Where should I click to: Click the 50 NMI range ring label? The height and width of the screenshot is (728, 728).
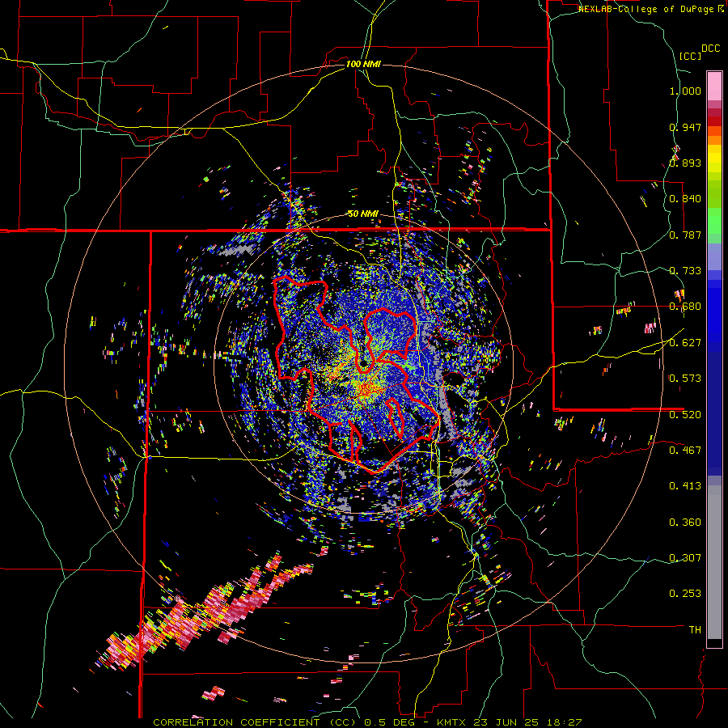[363, 214]
